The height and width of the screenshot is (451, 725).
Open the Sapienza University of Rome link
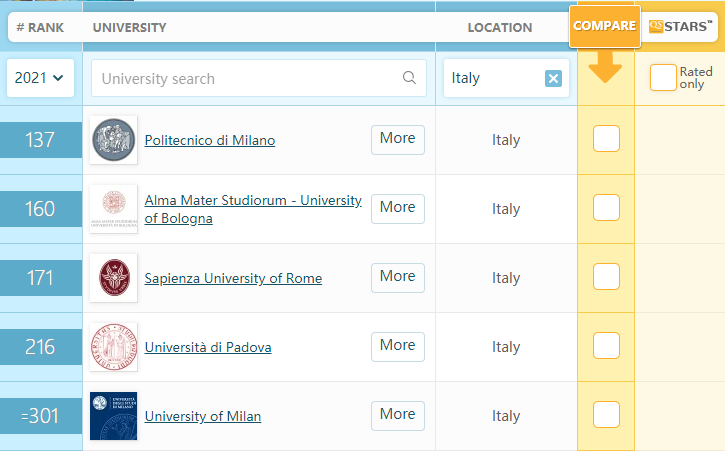coord(233,278)
